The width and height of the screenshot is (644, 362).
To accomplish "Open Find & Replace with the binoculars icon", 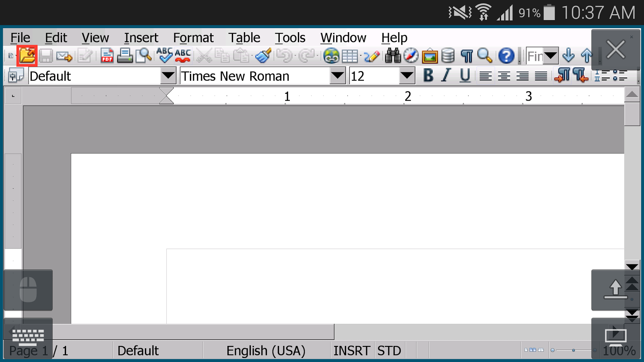I will click(393, 56).
